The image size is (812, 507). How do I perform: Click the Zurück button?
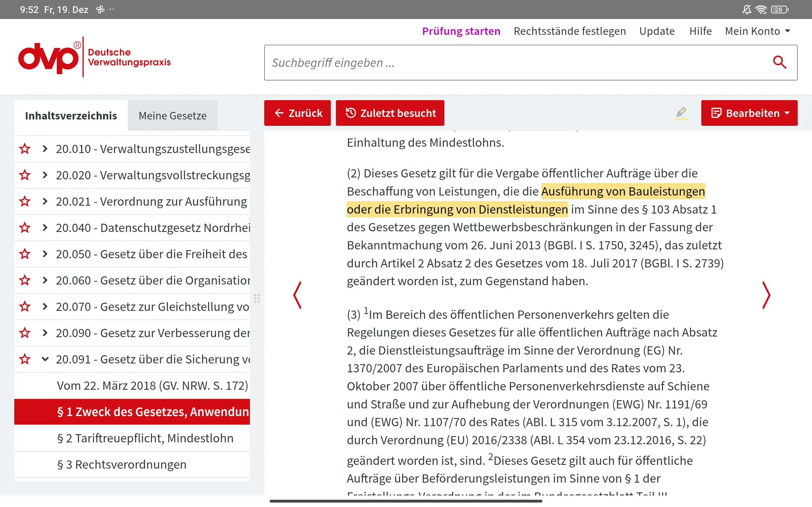tap(297, 113)
